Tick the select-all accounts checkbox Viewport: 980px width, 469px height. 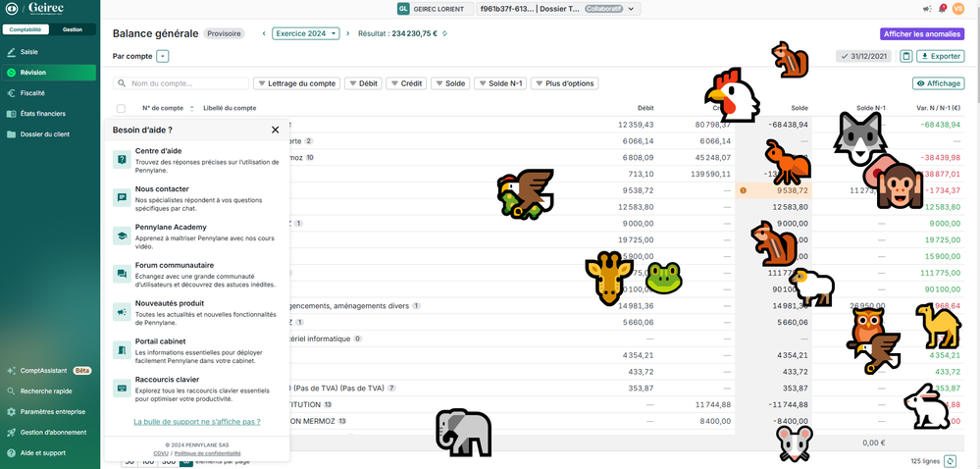[122, 108]
